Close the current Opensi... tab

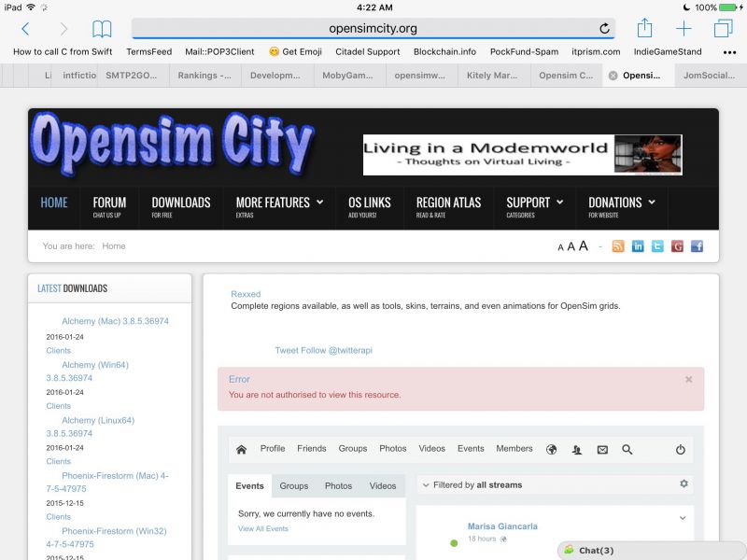613,76
